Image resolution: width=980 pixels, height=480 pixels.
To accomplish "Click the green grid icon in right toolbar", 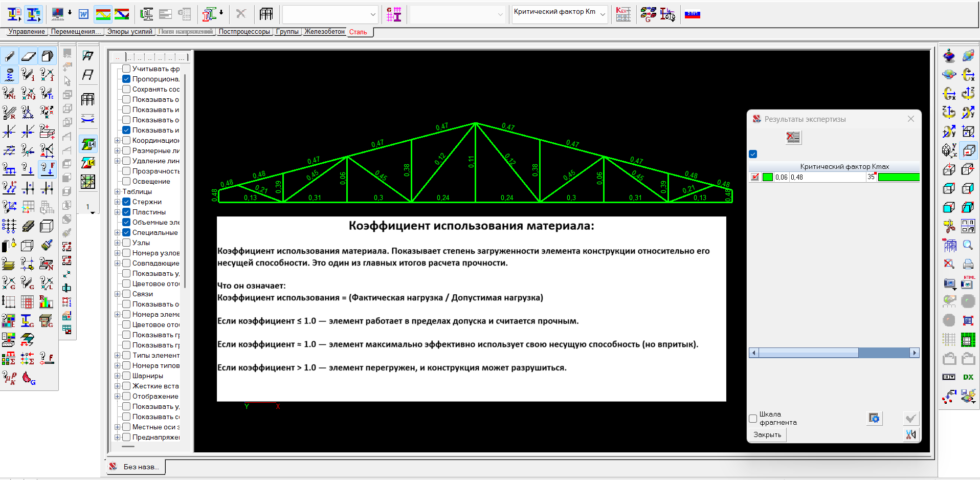I will click(x=968, y=339).
